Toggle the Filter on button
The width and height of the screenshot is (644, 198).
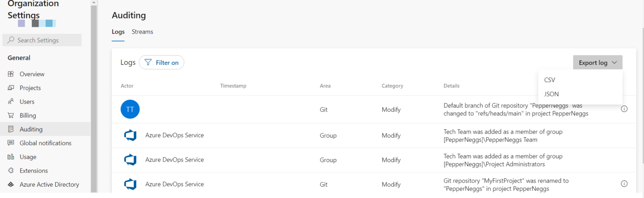click(161, 63)
